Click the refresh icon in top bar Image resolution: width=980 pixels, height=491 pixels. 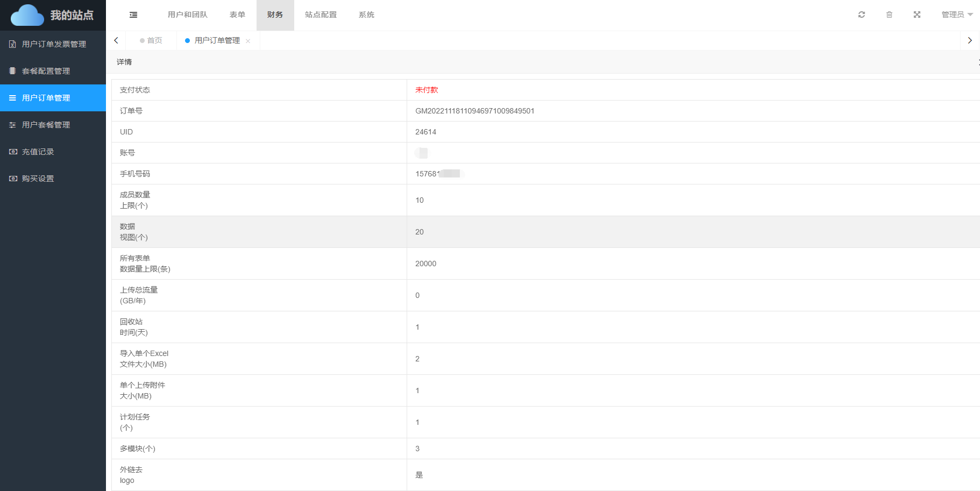[862, 15]
